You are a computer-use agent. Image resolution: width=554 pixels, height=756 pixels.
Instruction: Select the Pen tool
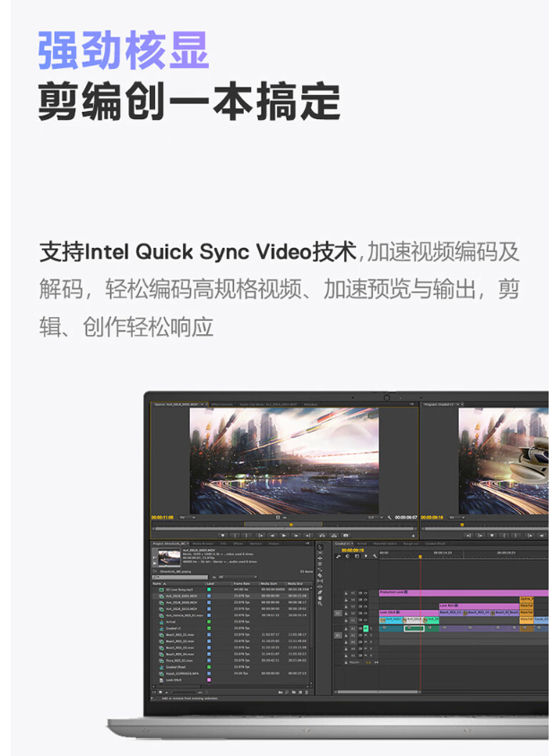[320, 592]
